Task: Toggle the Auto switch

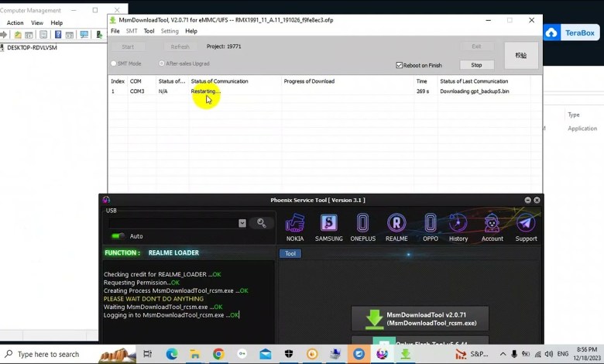Action: pyautogui.click(x=118, y=236)
